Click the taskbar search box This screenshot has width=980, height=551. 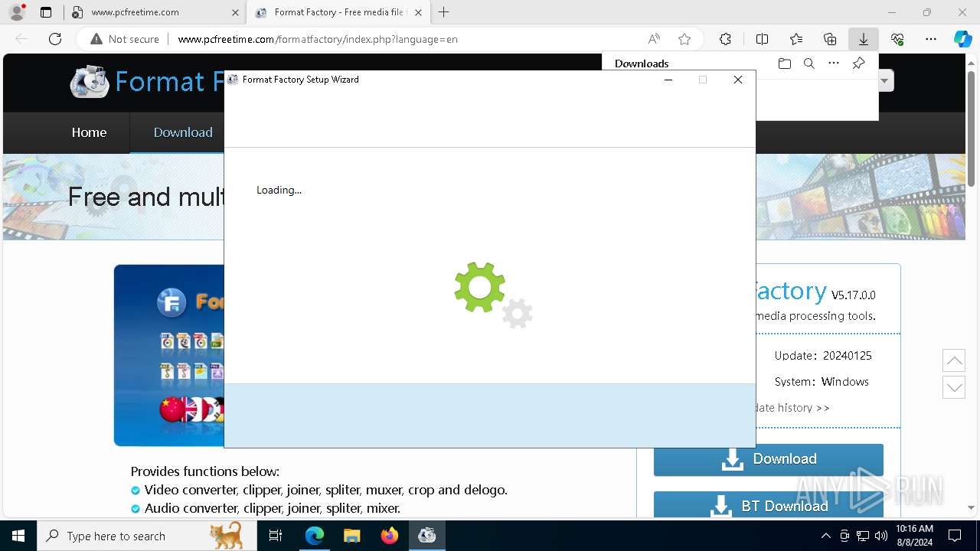click(x=147, y=536)
